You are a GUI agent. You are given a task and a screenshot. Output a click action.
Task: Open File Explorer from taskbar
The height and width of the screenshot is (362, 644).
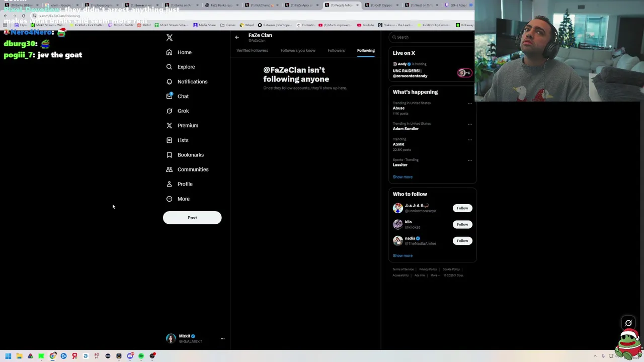coord(19,356)
